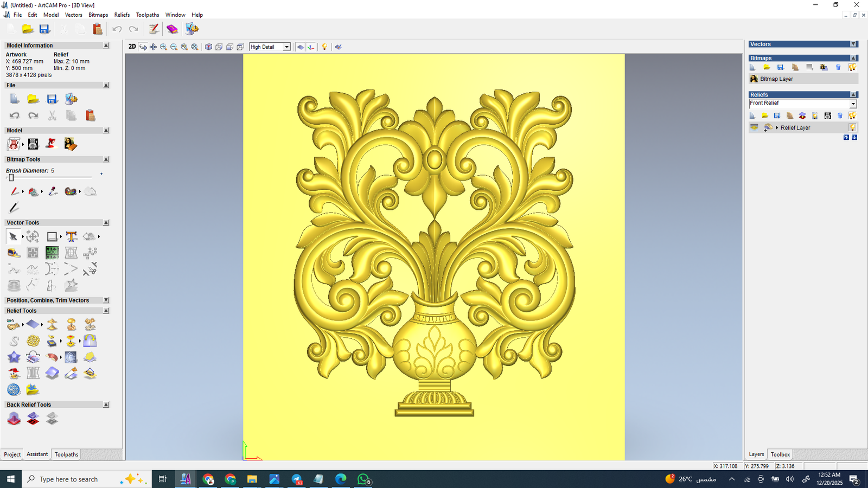Select the Create Text vector tool
Viewport: 868px width, 488px height.
pos(71,236)
